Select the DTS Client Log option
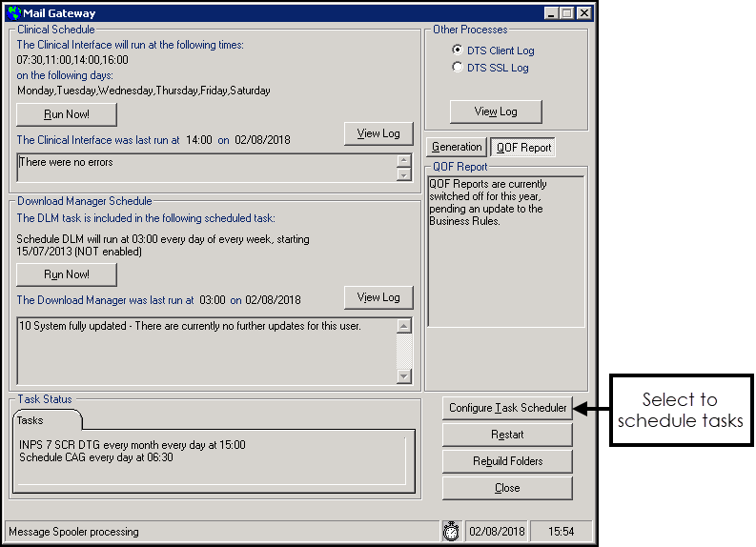This screenshot has width=756, height=547. point(458,50)
